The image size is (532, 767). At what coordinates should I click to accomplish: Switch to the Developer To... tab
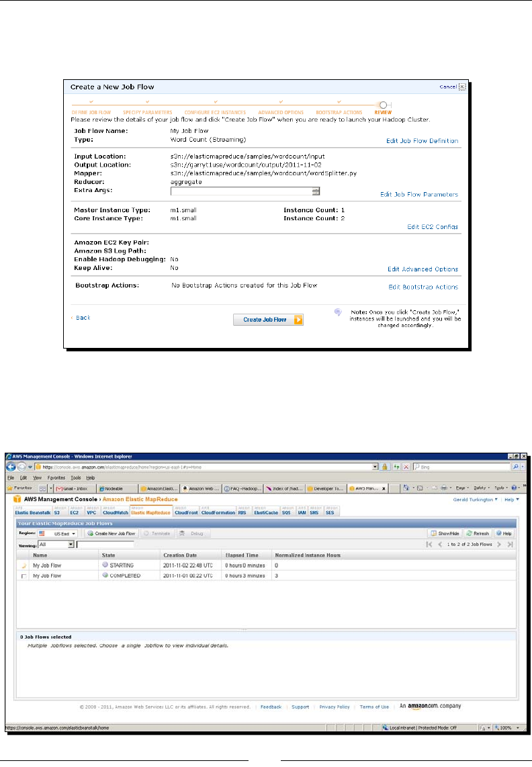click(x=326, y=488)
